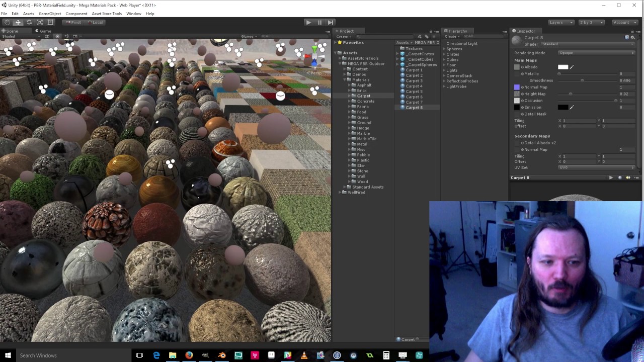The image size is (644, 362).
Task: Select the Concrete folder in Project tree
Action: tap(363, 101)
